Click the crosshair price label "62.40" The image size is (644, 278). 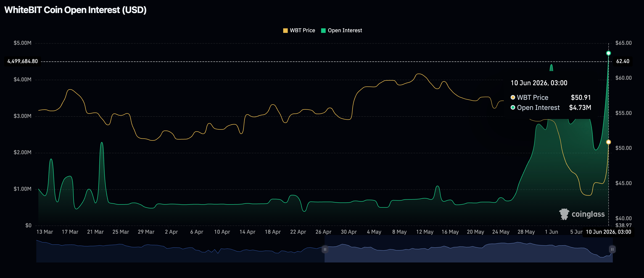coord(623,61)
